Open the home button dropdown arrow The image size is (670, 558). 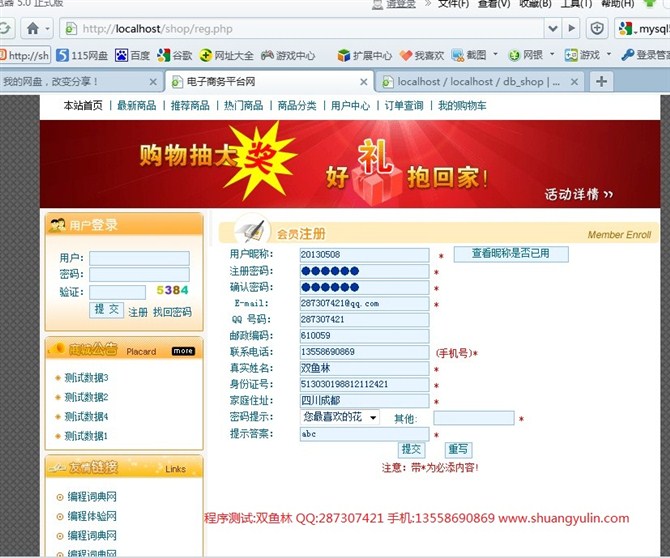click(x=47, y=29)
